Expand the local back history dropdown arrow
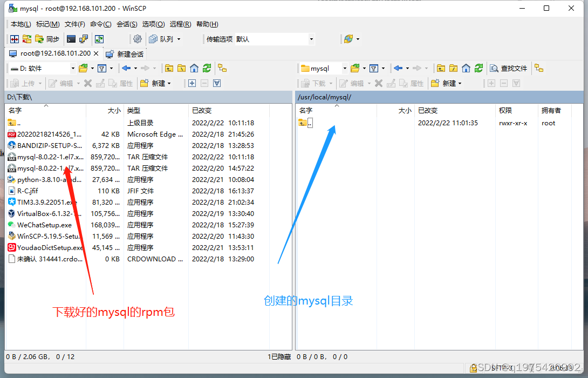The image size is (588, 378). (135, 69)
